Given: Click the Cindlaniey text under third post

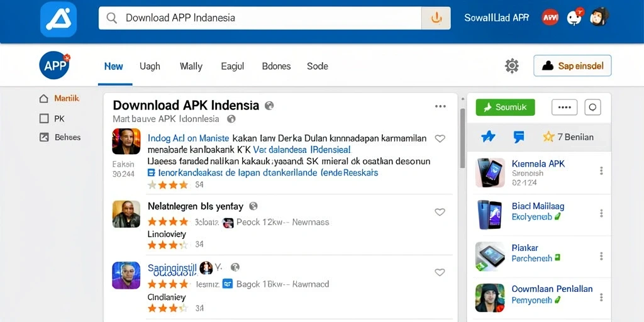Looking at the screenshot, I should coord(166,297).
